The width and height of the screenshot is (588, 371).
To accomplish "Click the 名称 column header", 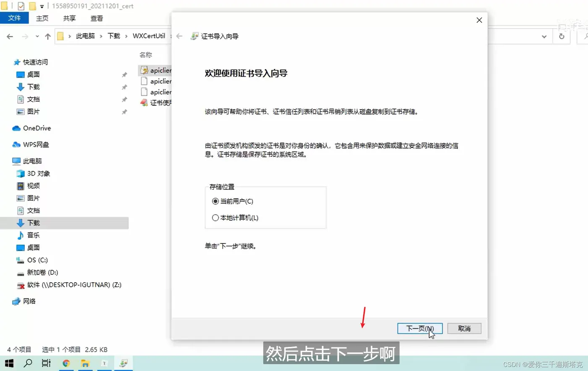I will click(146, 55).
